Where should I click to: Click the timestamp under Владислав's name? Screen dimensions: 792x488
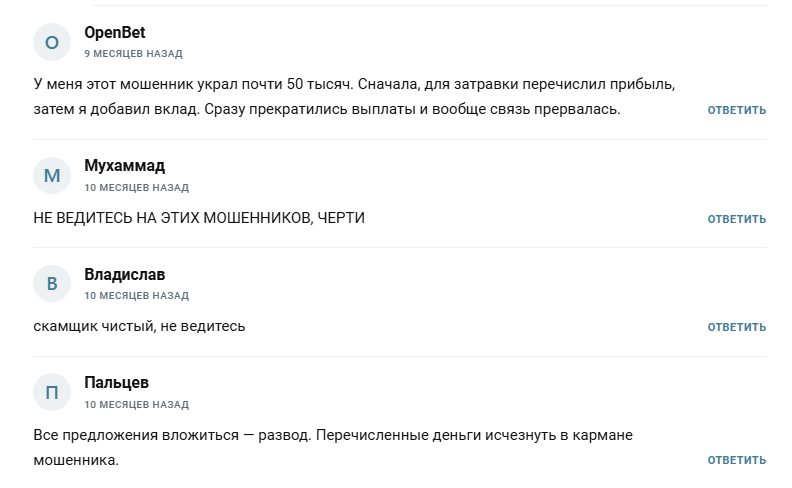(x=136, y=296)
